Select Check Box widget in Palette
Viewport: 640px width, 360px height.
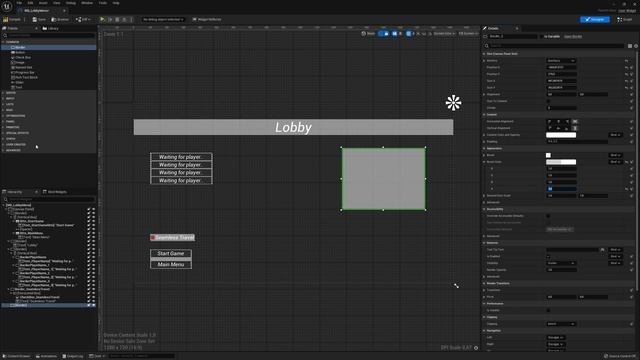(x=22, y=58)
